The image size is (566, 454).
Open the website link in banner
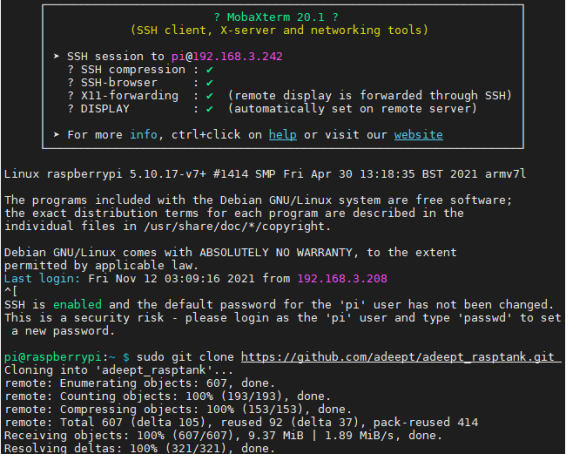tap(418, 135)
